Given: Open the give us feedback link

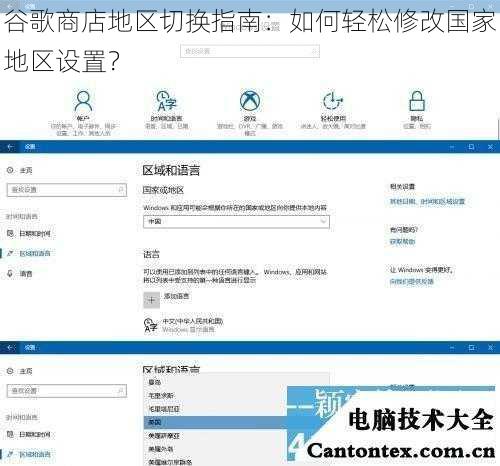Looking at the screenshot, I should (412, 282).
